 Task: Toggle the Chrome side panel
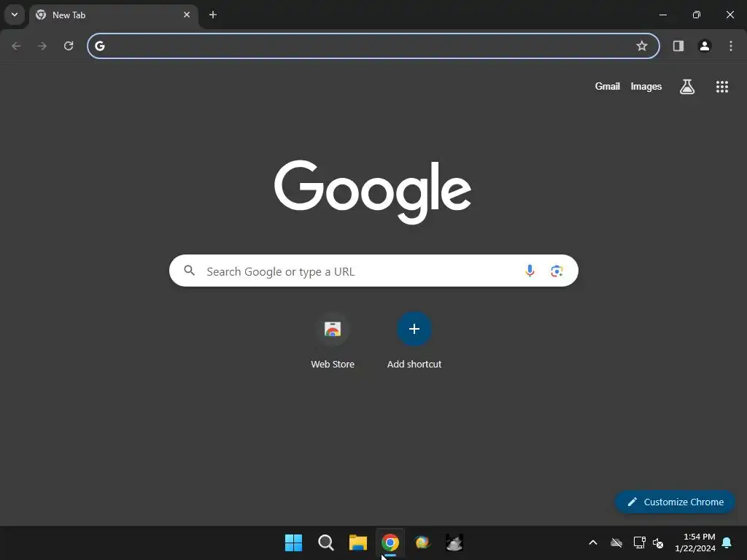tap(678, 46)
